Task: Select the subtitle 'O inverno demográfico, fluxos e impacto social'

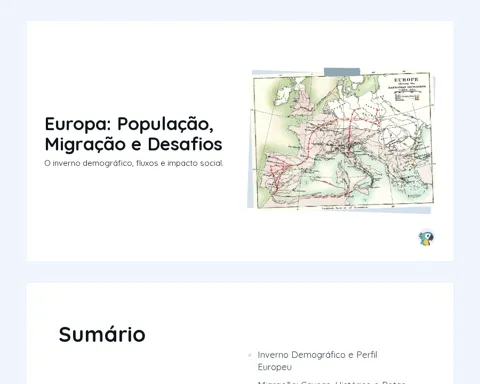Action: point(134,163)
